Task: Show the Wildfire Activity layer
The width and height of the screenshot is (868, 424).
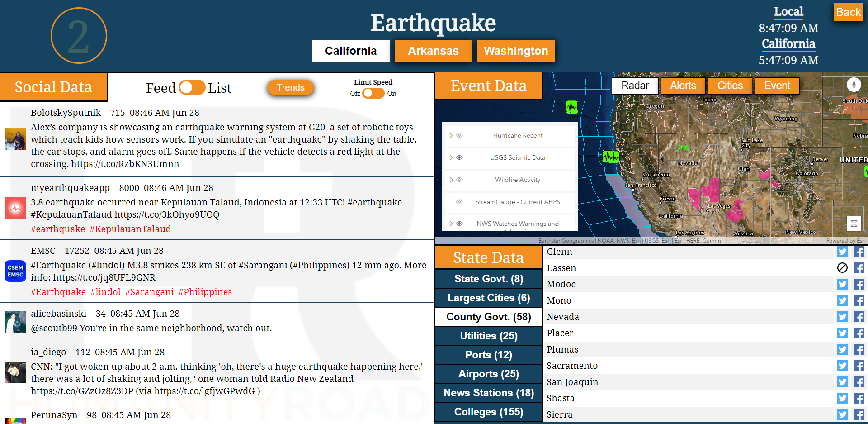Action: (x=459, y=180)
